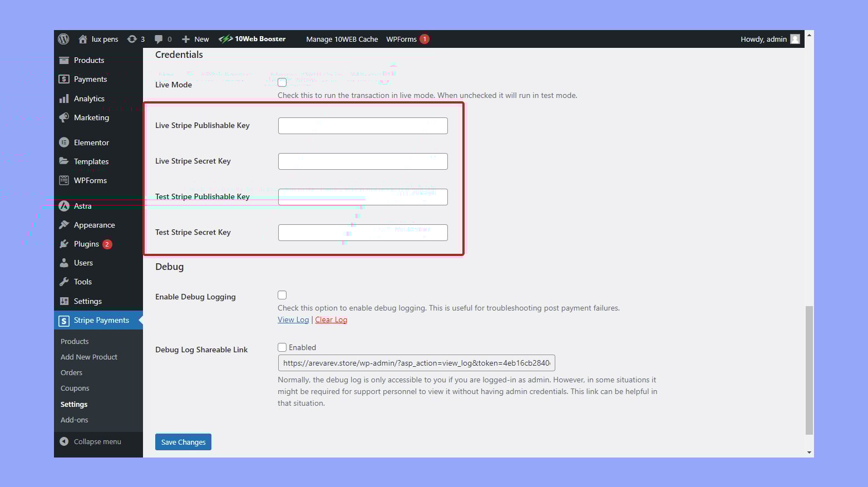This screenshot has width=868, height=487.
Task: Click the WordPress logo icon
Action: [x=63, y=39]
